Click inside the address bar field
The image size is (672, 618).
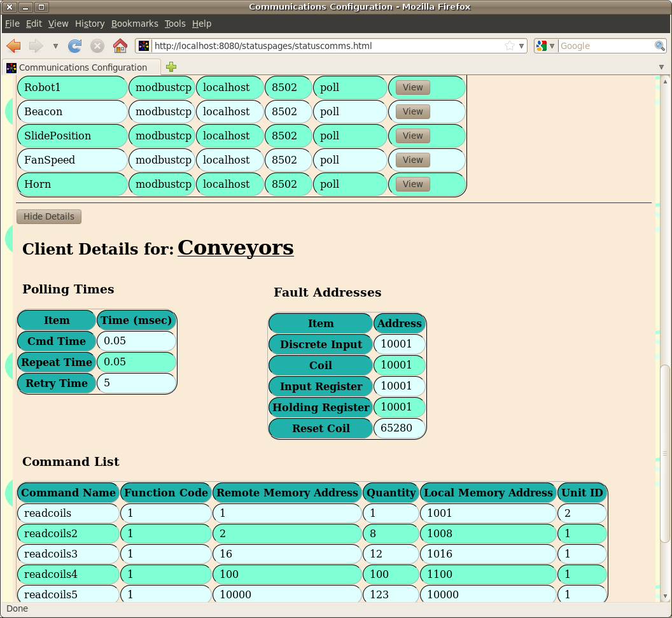(318, 46)
